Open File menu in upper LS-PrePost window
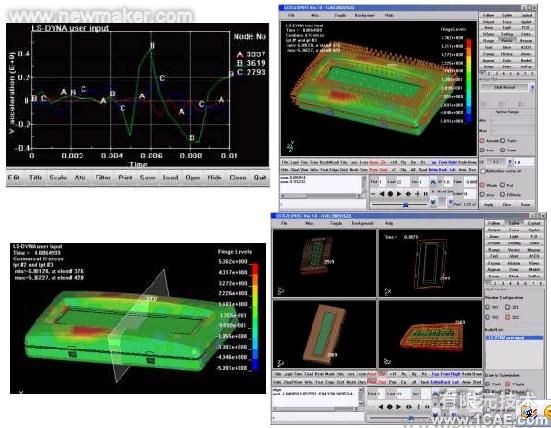The height and width of the screenshot is (428, 551). coord(291,15)
